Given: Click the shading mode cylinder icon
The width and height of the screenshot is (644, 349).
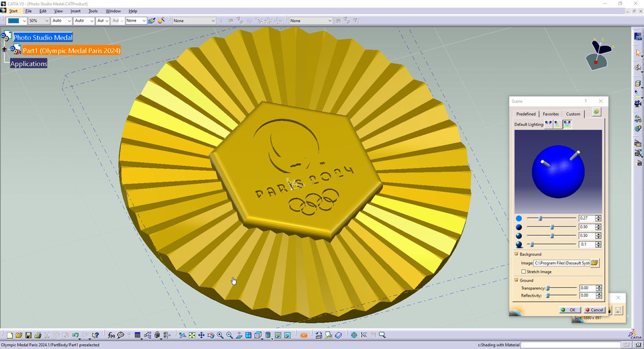Looking at the screenshot, I should [x=268, y=336].
